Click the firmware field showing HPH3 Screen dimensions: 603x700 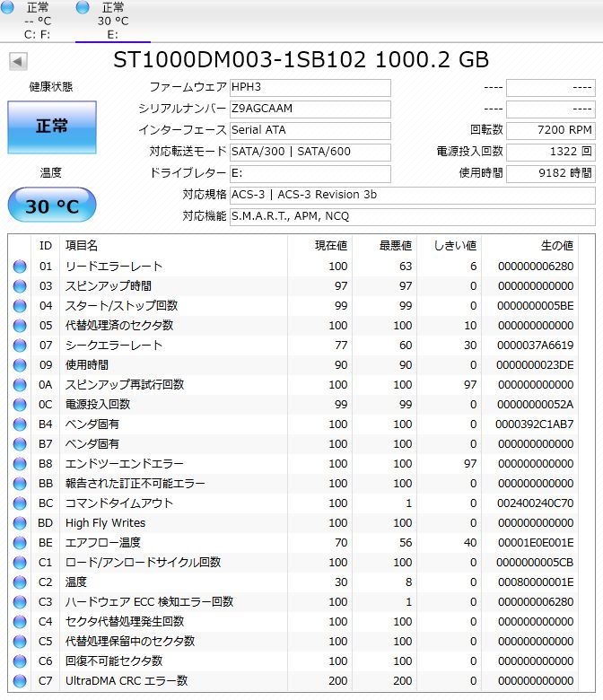pos(310,88)
